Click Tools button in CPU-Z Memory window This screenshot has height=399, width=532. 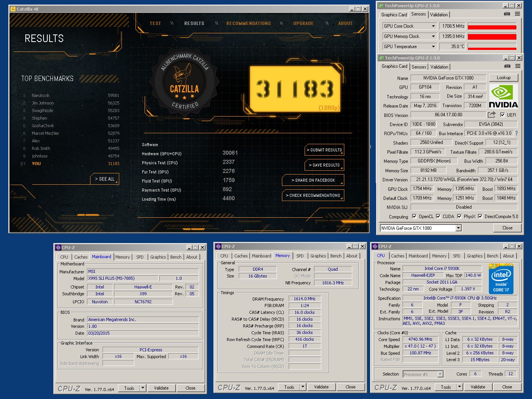coord(289,387)
